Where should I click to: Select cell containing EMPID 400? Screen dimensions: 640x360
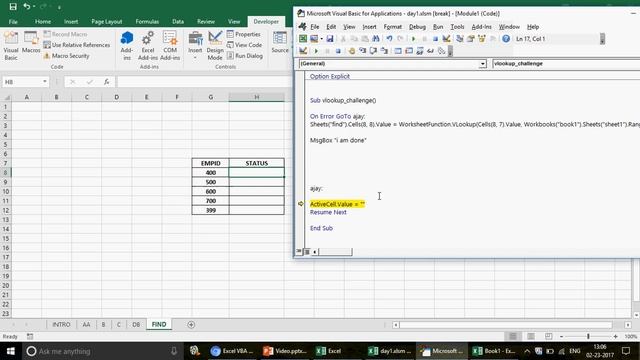pyautogui.click(x=211, y=173)
